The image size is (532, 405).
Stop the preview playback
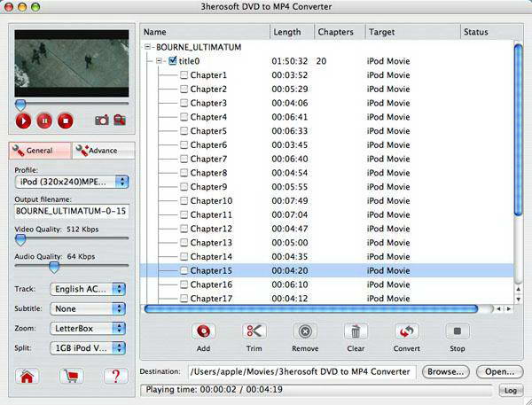point(66,121)
